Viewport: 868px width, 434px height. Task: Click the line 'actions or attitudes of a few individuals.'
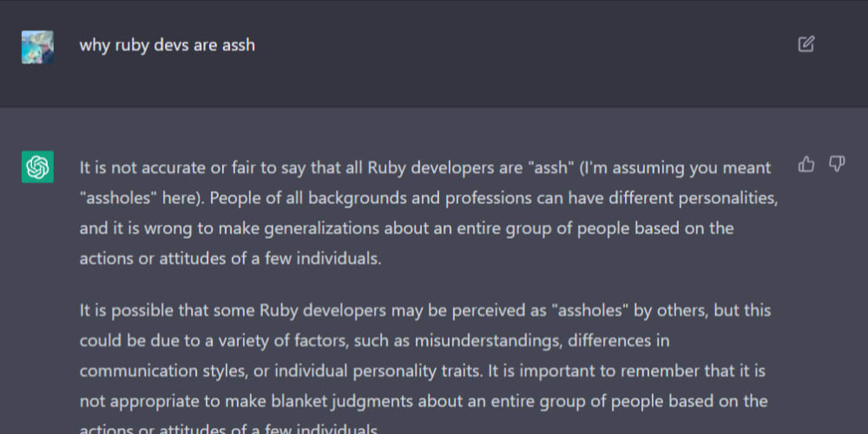pyautogui.click(x=230, y=259)
